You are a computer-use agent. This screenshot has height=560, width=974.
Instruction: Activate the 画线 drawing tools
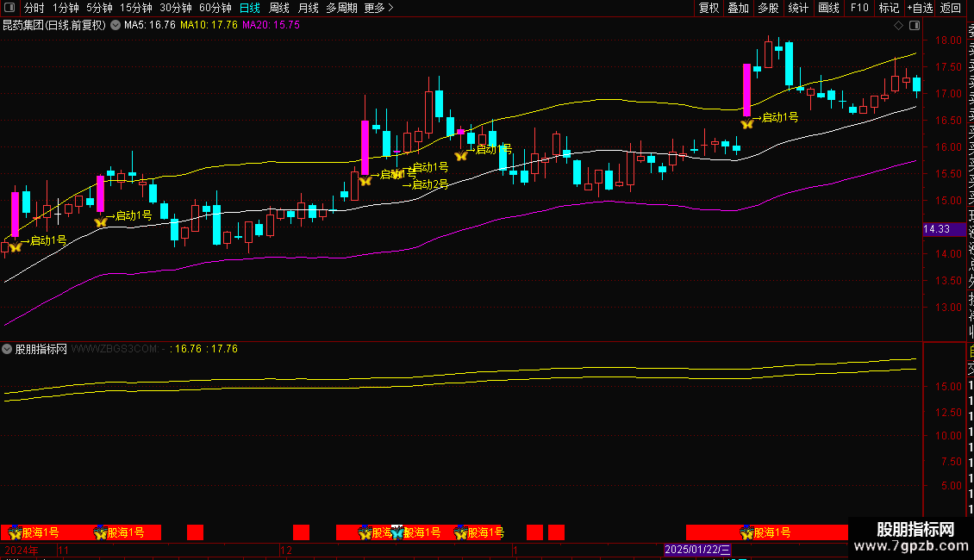[x=828, y=8]
